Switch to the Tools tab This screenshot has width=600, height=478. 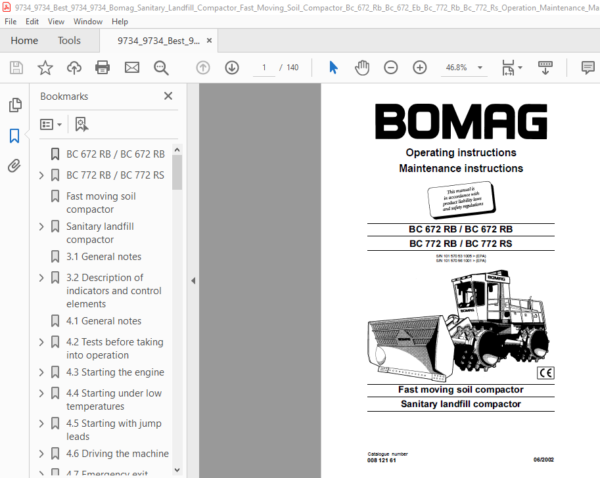(69, 41)
